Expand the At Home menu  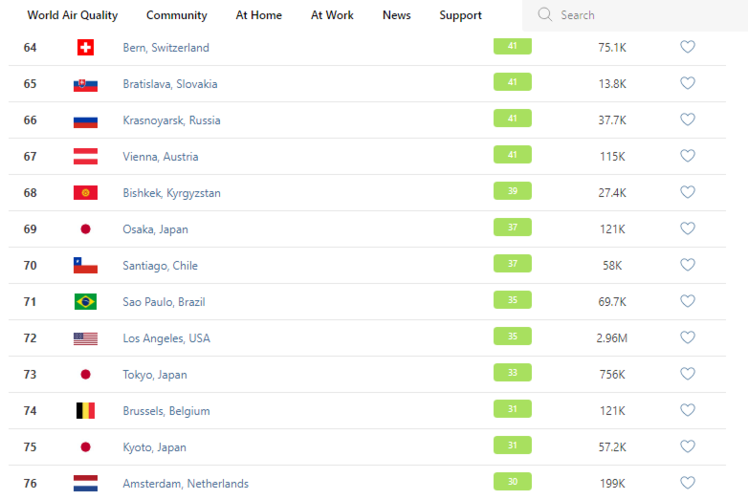(259, 15)
